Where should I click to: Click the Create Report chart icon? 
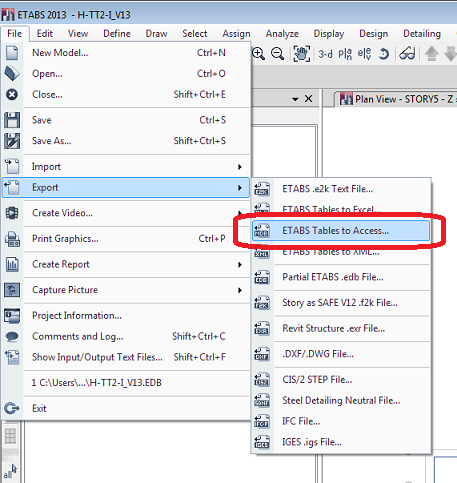point(12,264)
